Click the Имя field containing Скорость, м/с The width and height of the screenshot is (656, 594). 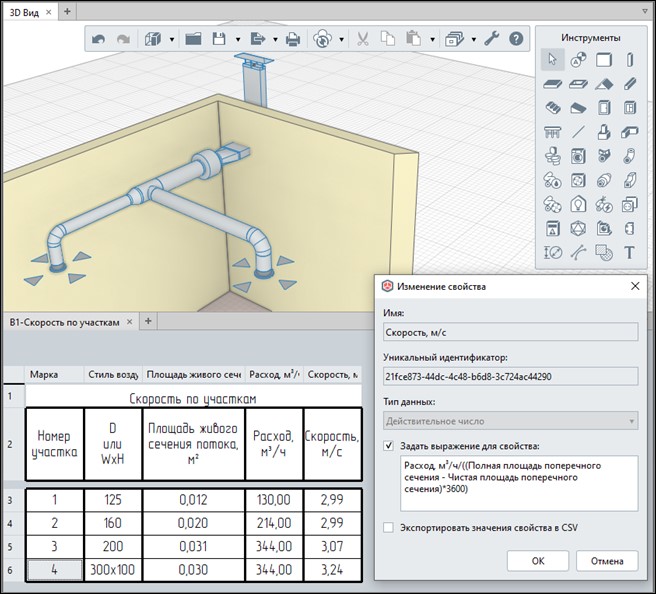point(510,333)
